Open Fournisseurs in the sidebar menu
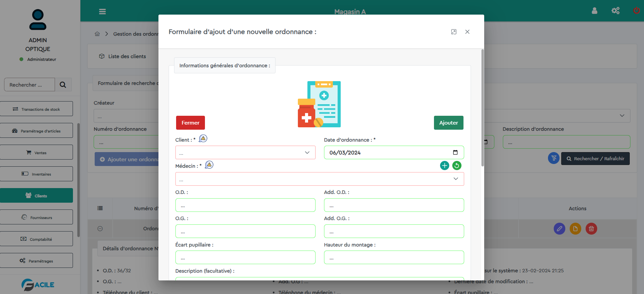 (37, 217)
